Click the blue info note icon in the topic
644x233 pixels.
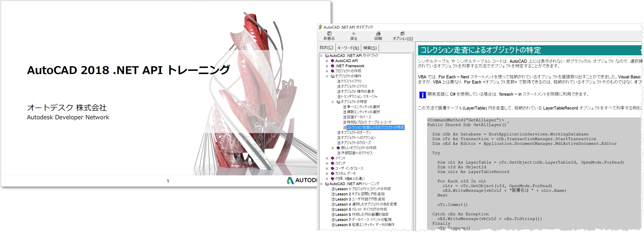(422, 95)
